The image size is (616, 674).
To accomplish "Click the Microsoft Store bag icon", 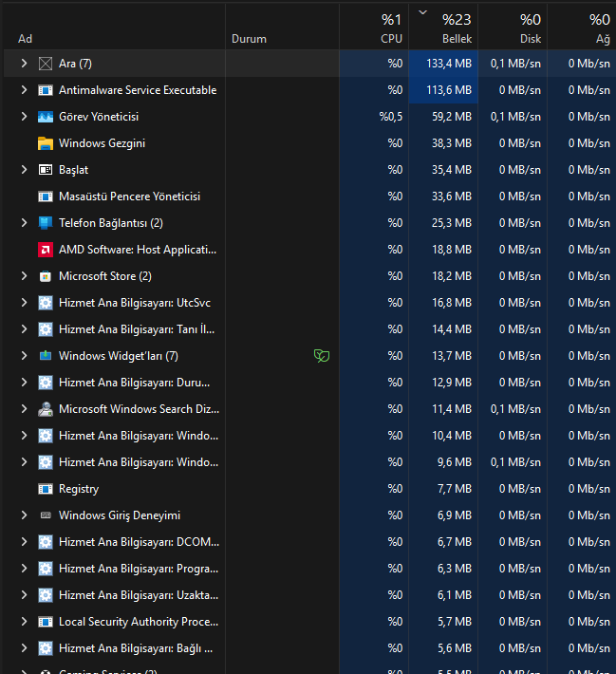I will [x=46, y=276].
